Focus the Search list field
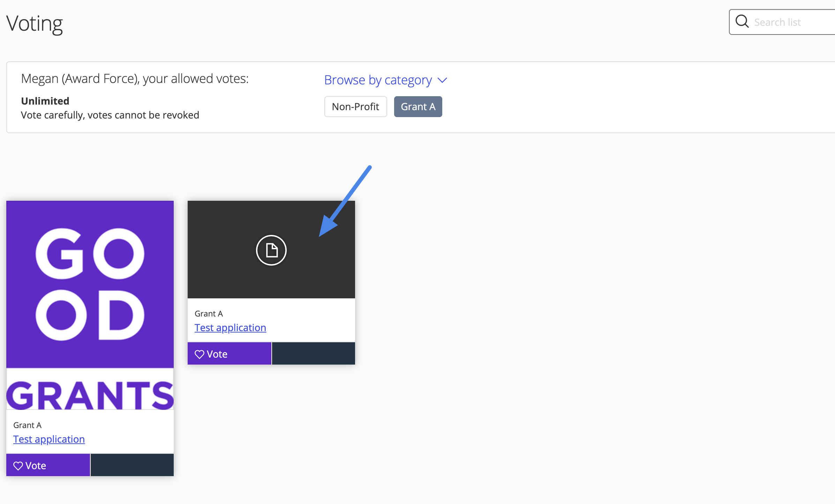835x504 pixels. (x=782, y=22)
